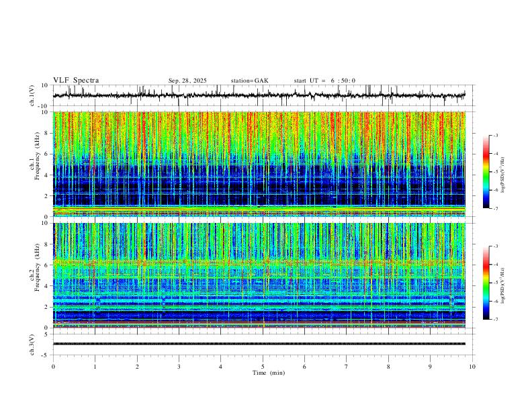Click the "VLF Spectra" plot title
This screenshot has height=411, width=532.
point(76,81)
